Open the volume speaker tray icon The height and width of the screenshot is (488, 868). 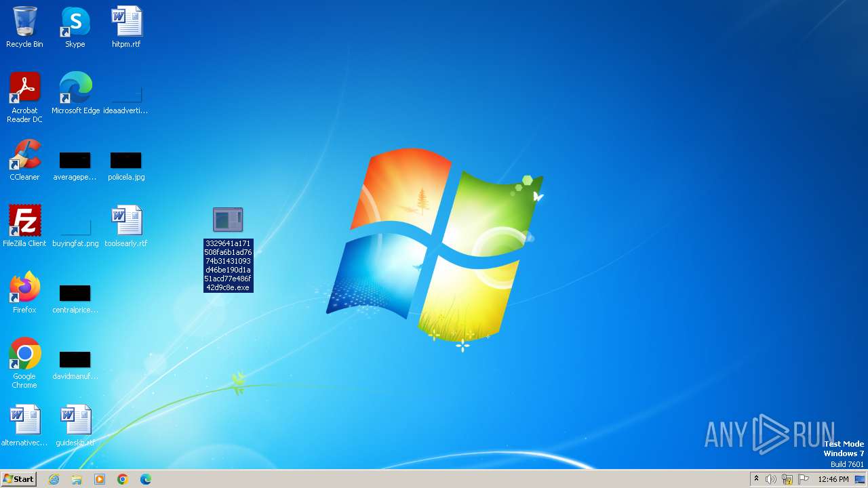pyautogui.click(x=771, y=479)
